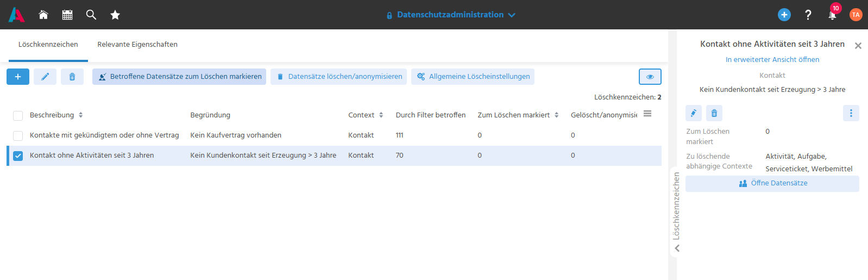Open the TA user avatar menu
The height and width of the screenshot is (280, 868).
856,15
